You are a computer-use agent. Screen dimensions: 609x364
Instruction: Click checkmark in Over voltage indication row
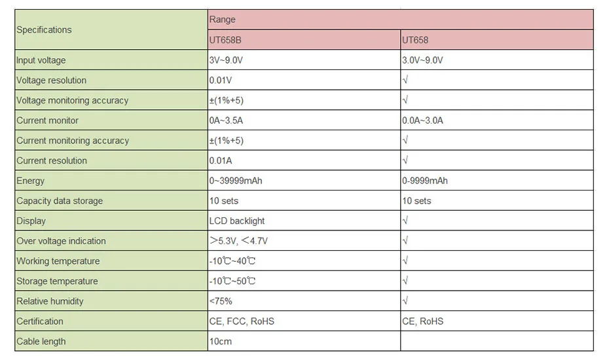[x=405, y=241]
